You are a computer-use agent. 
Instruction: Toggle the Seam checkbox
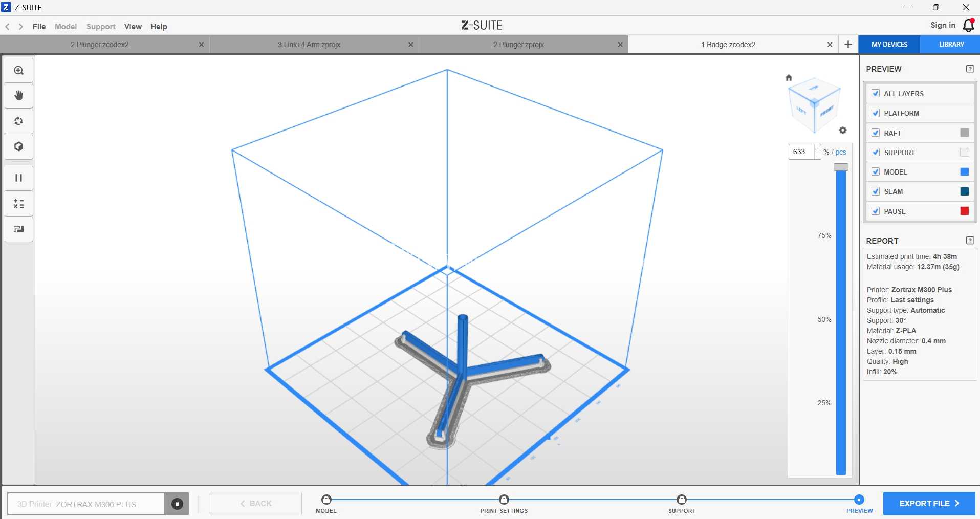876,191
